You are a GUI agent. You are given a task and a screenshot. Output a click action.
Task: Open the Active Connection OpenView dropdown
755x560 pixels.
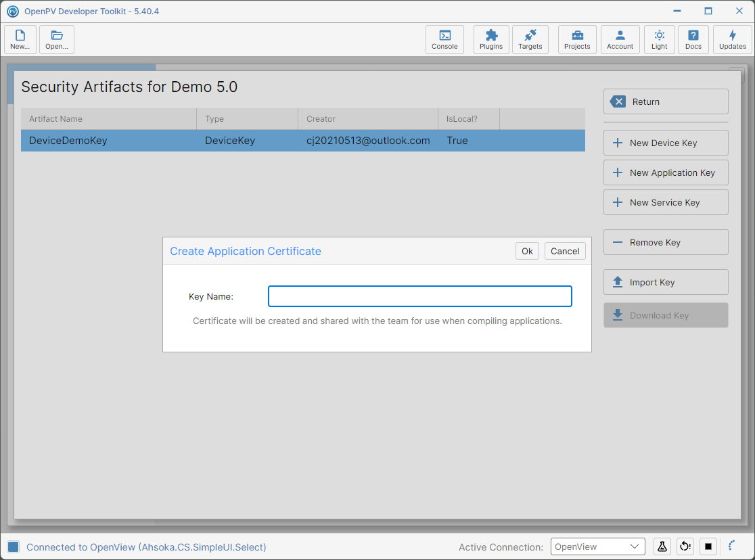pos(597,546)
